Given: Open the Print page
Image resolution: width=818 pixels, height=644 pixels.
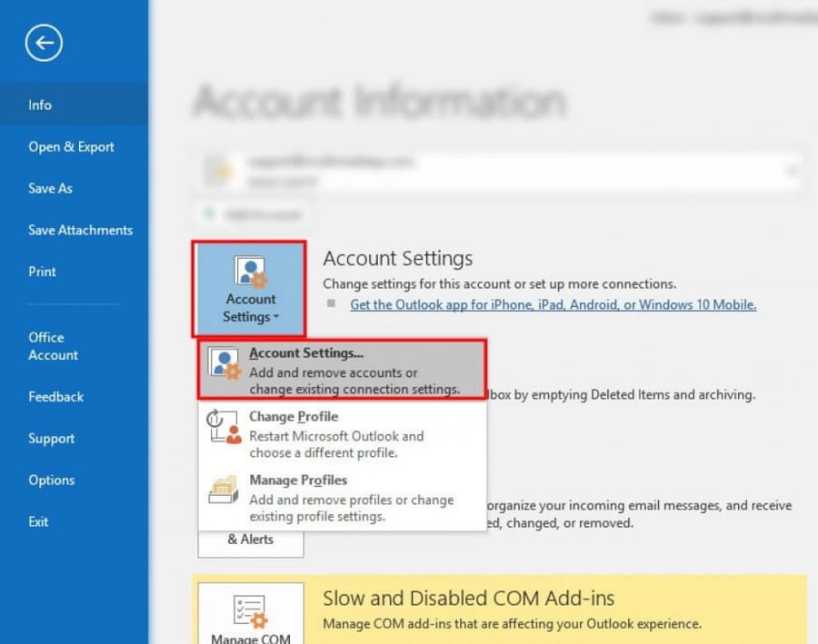Looking at the screenshot, I should point(42,272).
